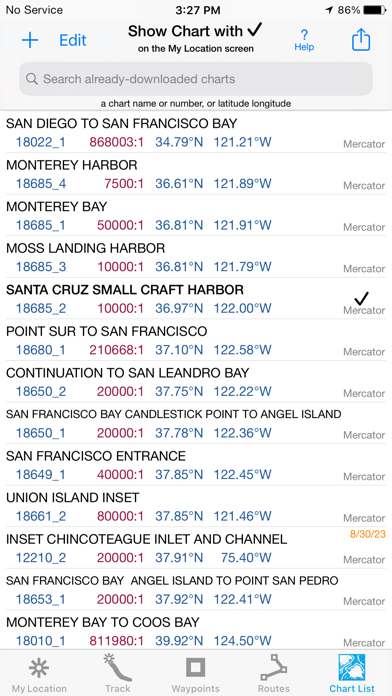Switch to My Location tab

pyautogui.click(x=39, y=673)
